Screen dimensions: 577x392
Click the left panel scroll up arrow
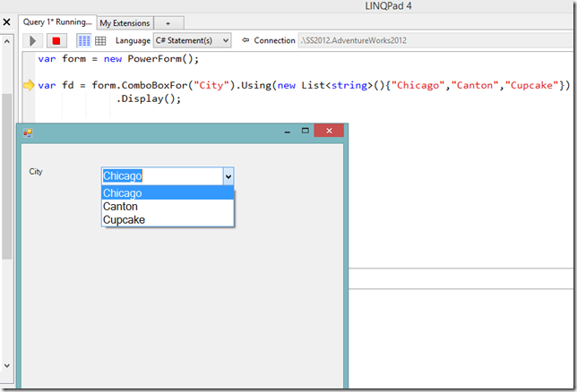coord(7,41)
